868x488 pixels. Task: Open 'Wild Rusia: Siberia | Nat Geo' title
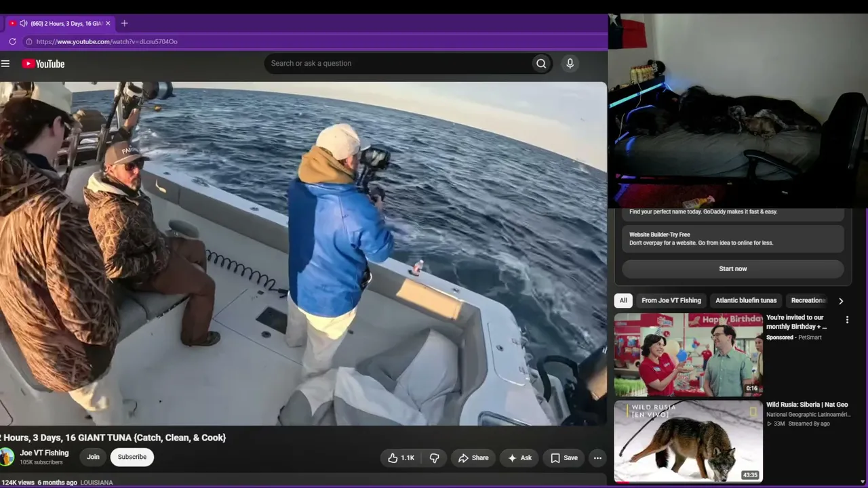point(807,405)
